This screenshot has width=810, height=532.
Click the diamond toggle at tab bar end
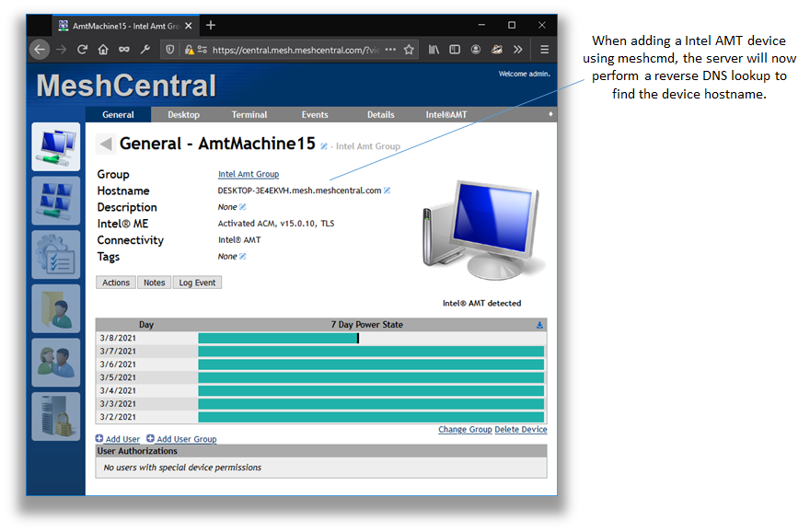click(x=550, y=114)
